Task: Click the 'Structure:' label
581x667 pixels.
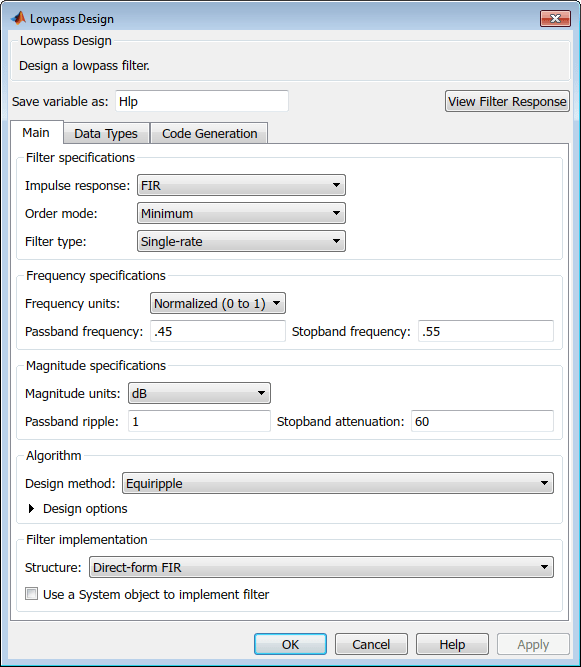Action: click(53, 567)
